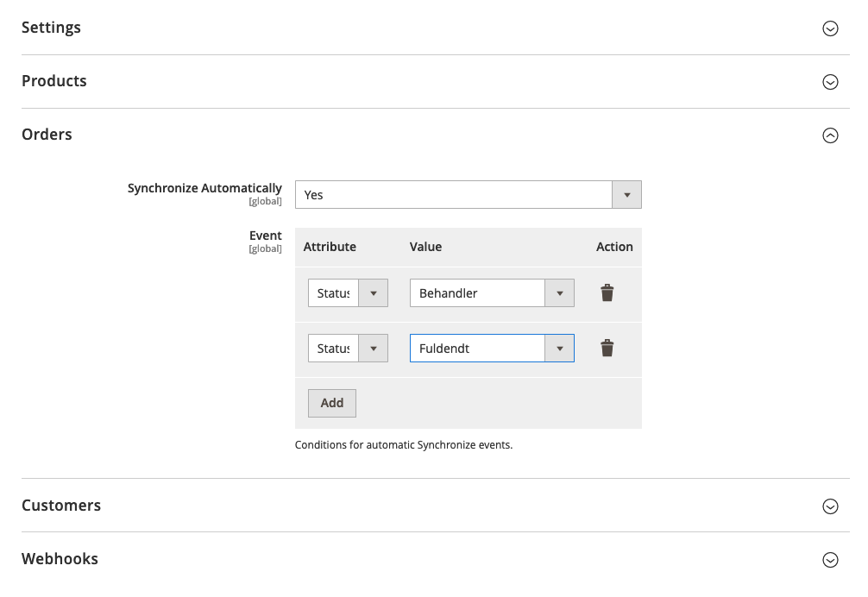This screenshot has height=597, width=868.
Task: Click the Customers section chevron icon
Action: click(830, 506)
